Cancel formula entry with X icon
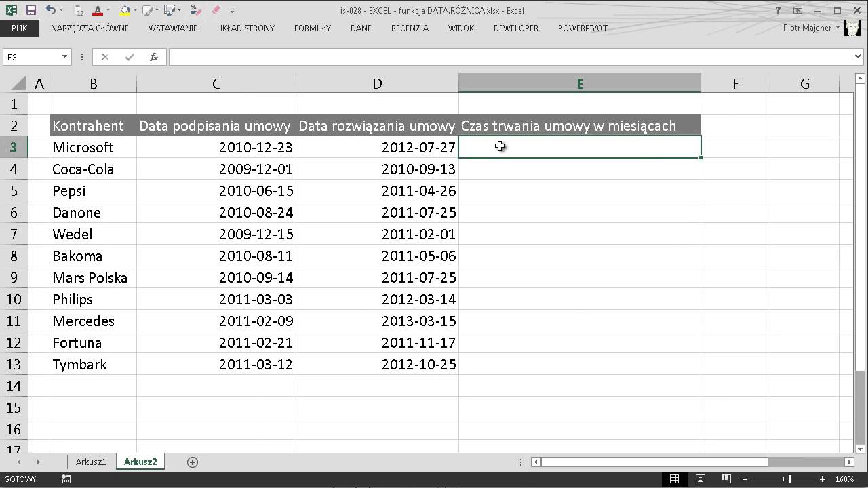Image resolution: width=868 pixels, height=488 pixels. click(104, 57)
